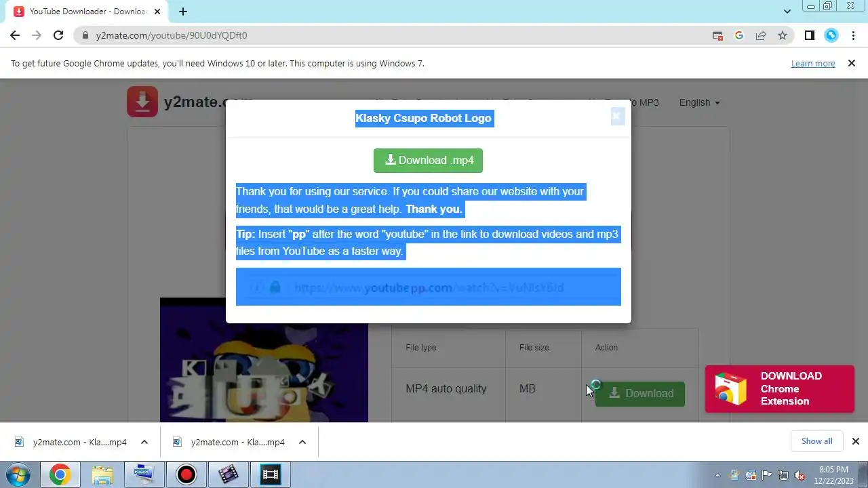Show hidden tray icons arrow
Viewport: 868px width, 488px height.
[x=717, y=476]
